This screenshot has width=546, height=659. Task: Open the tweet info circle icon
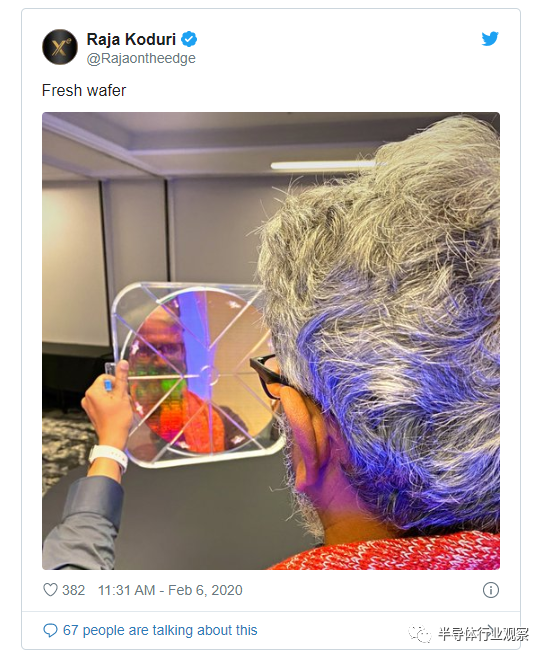pos(491,590)
